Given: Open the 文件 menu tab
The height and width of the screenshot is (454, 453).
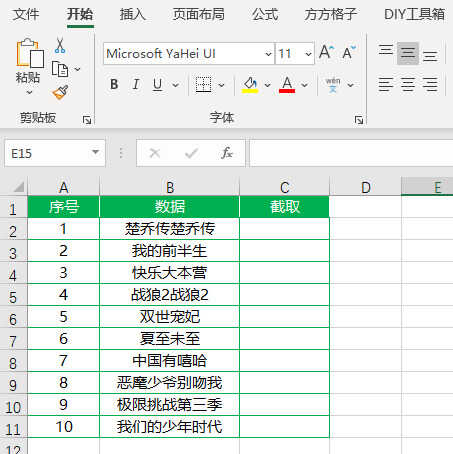Looking at the screenshot, I should tap(26, 14).
